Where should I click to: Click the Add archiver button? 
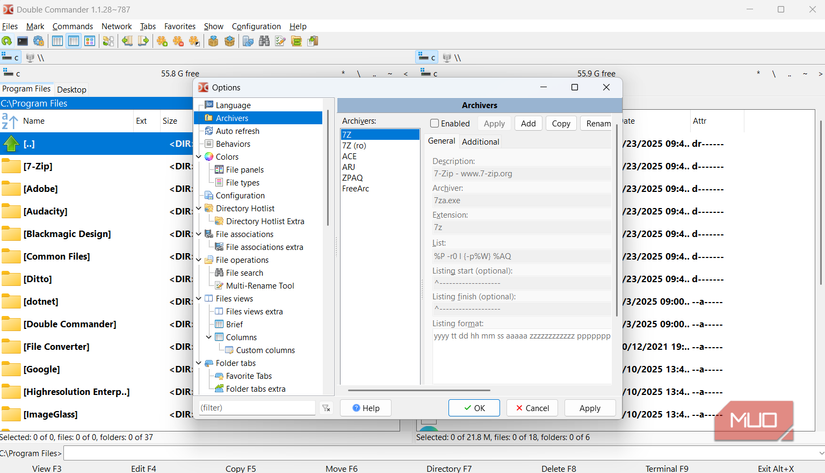coord(528,123)
